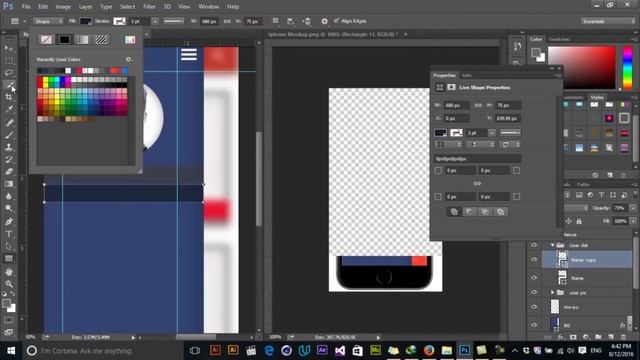Viewport: 640px width, 360px height.
Task: Switch to the Styles tab
Action: [x=597, y=97]
